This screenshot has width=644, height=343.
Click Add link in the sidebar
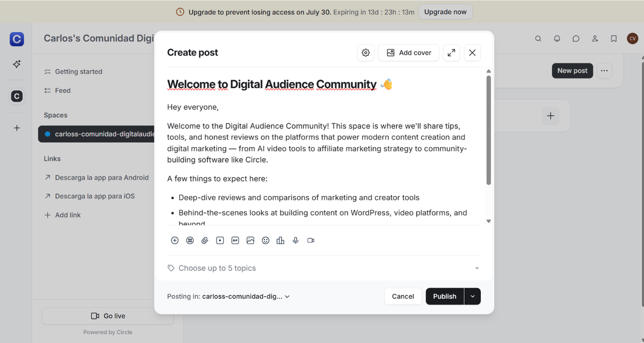tap(62, 215)
